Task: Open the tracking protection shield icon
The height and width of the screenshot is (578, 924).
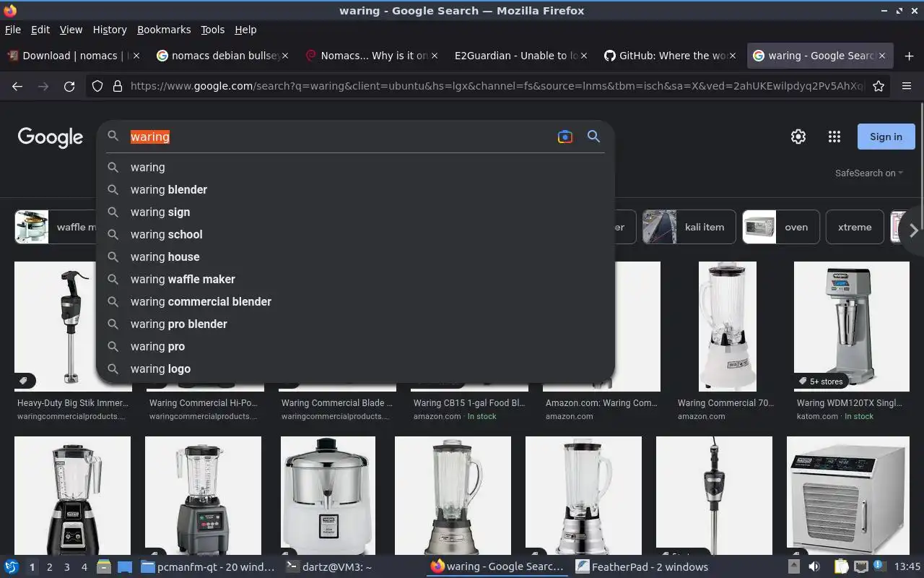Action: click(97, 86)
